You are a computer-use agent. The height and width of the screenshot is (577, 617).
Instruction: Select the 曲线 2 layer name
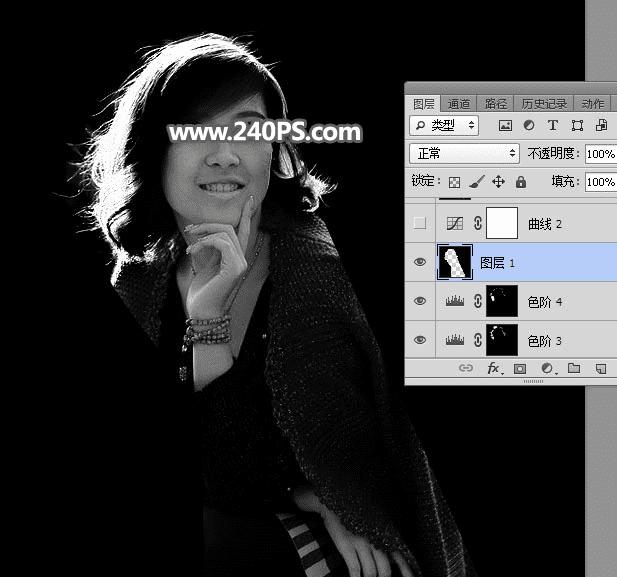[x=545, y=224]
